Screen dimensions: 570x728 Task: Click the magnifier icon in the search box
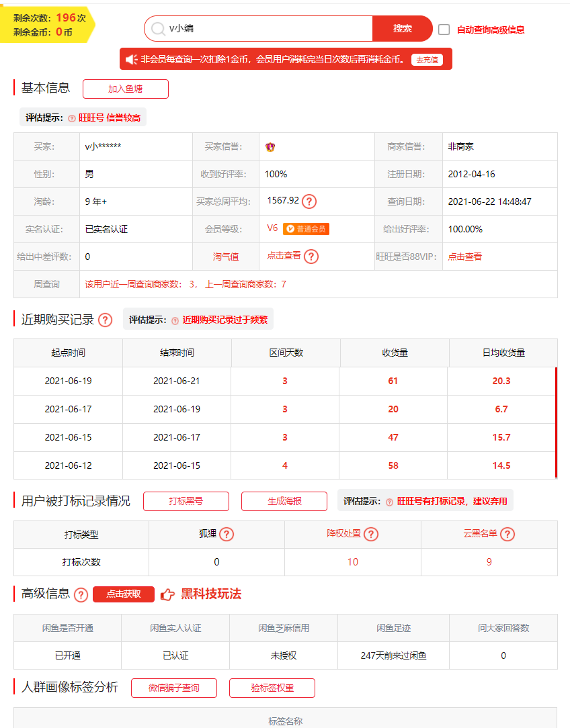click(x=156, y=29)
